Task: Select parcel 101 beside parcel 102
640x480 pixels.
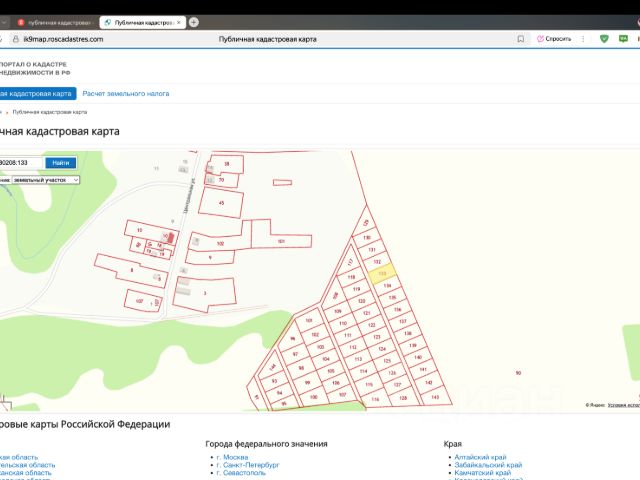Action: [281, 241]
